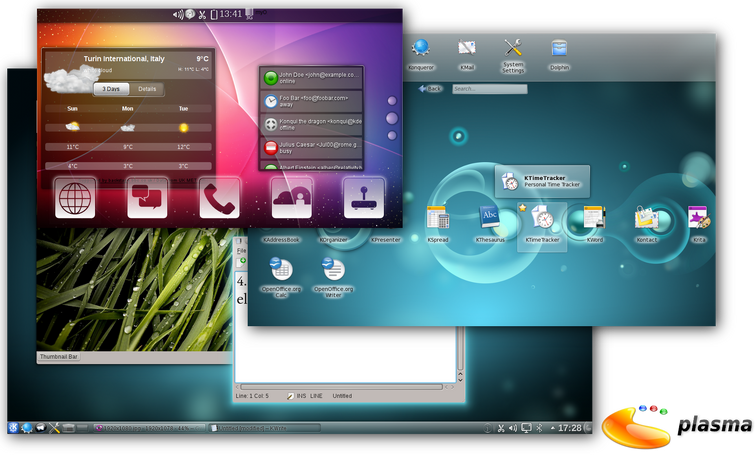Click the phone icon in mobile launcher
Viewport: 755px width, 455px height.
pyautogui.click(x=220, y=198)
